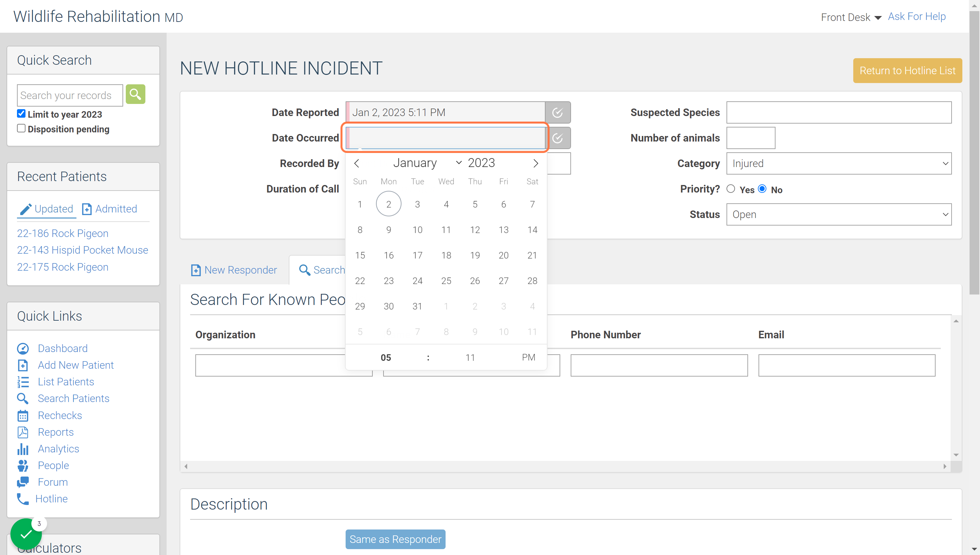Select January 15 in the calendar
This screenshot has width=980, height=555.
[360, 255]
